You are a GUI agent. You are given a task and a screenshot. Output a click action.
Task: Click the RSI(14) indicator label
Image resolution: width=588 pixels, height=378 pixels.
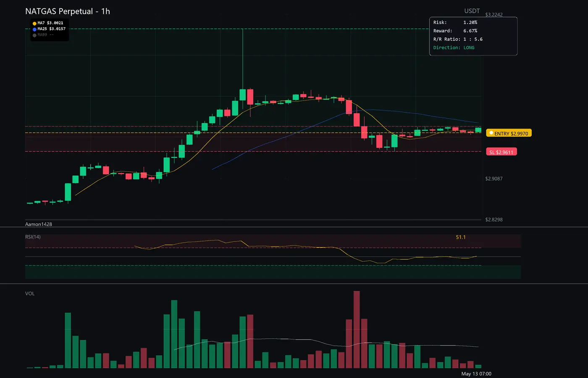tap(33, 237)
